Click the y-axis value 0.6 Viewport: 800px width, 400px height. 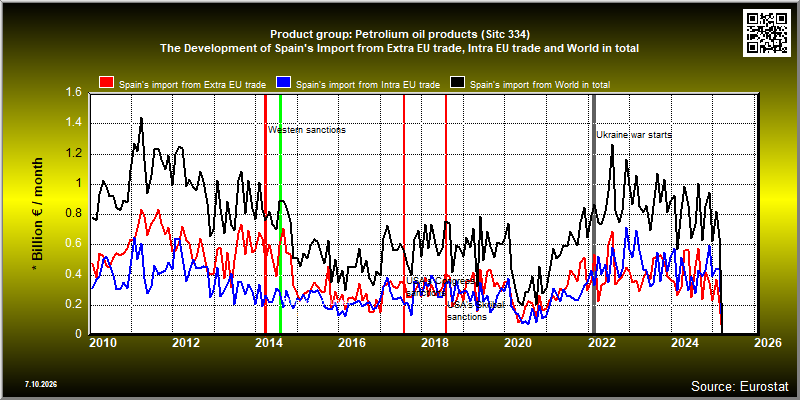pos(72,244)
